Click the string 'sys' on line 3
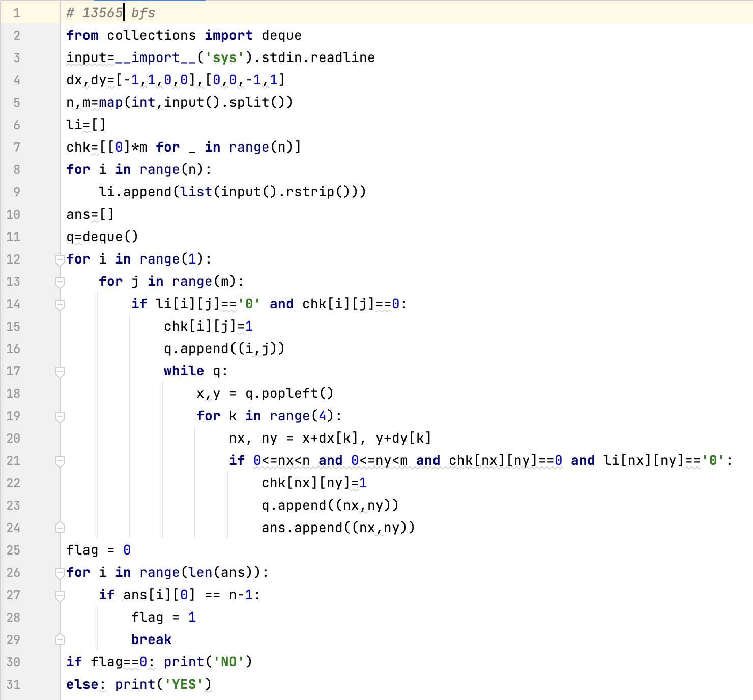 click(225, 57)
